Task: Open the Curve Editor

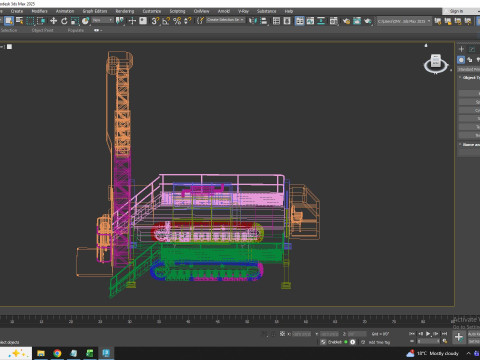Action: tap(310, 21)
